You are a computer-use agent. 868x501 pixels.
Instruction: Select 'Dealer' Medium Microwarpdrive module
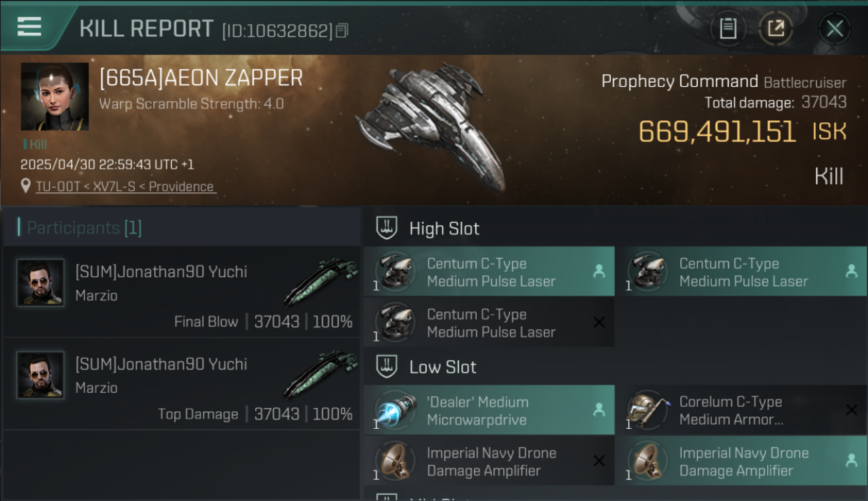[489, 410]
